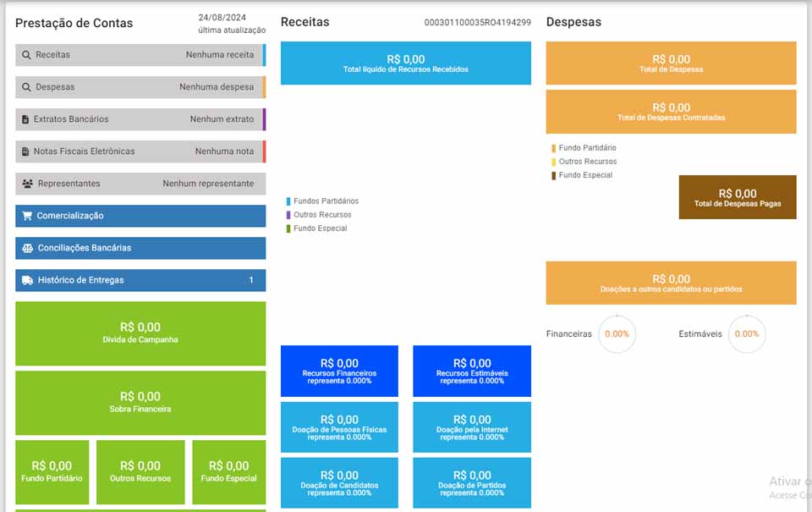Select the Total de Despesas Pagas brown box
Screen dimensions: 812x512
point(737,197)
